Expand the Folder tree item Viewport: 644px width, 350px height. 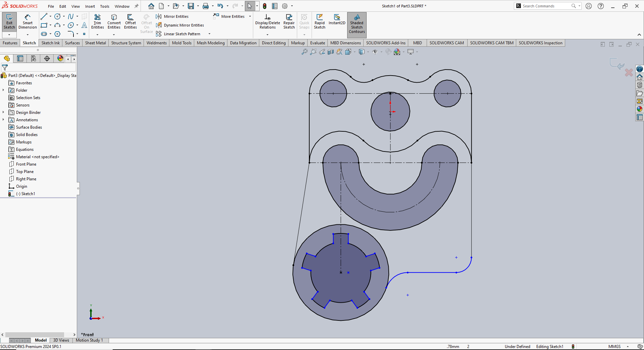pos(3,90)
